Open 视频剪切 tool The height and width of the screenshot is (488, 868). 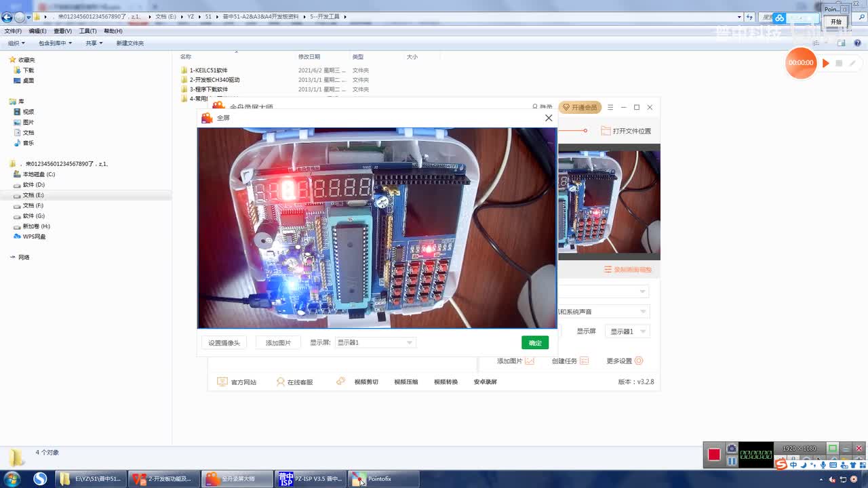pyautogui.click(x=366, y=382)
